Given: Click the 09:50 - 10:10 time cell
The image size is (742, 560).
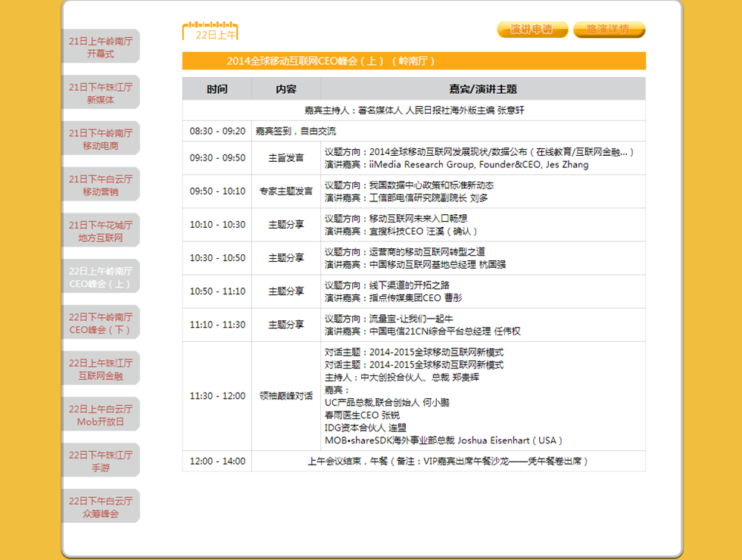Looking at the screenshot, I should (x=217, y=191).
